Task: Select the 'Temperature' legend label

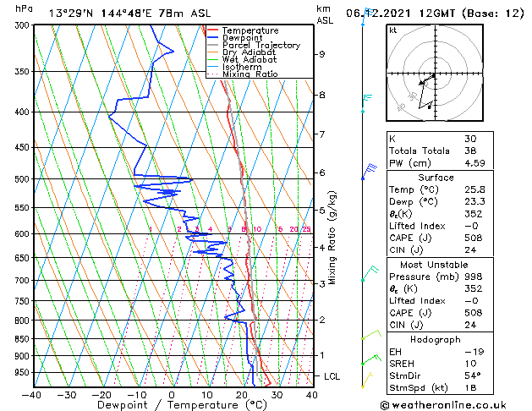Action: point(250,30)
